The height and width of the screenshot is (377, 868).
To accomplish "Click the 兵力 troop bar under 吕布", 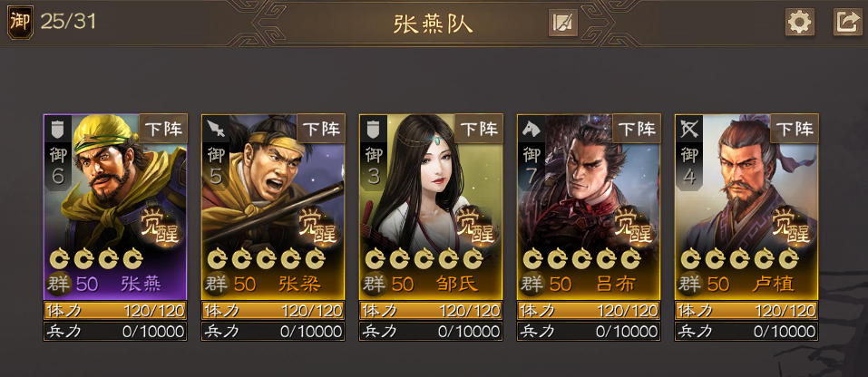I will point(589,331).
